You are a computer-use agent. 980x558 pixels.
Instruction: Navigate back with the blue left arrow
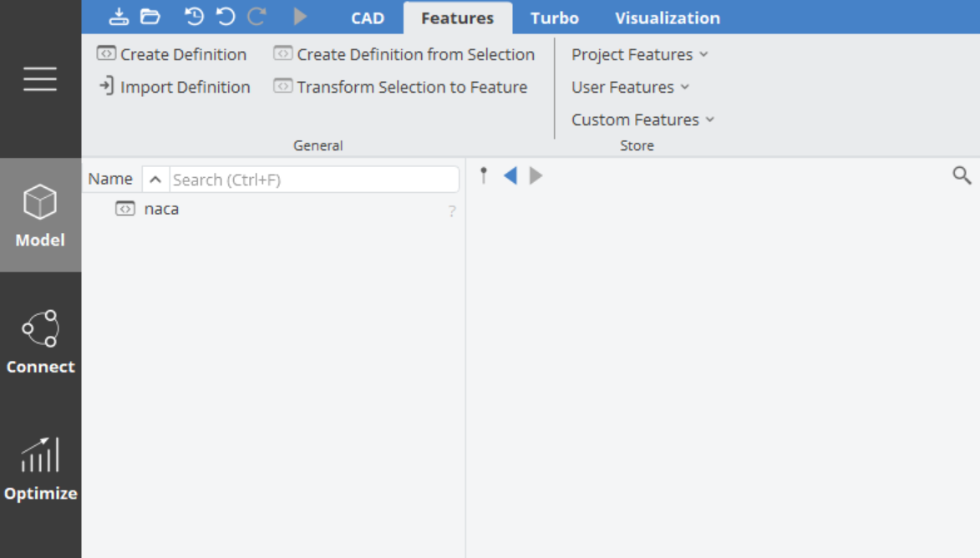510,175
